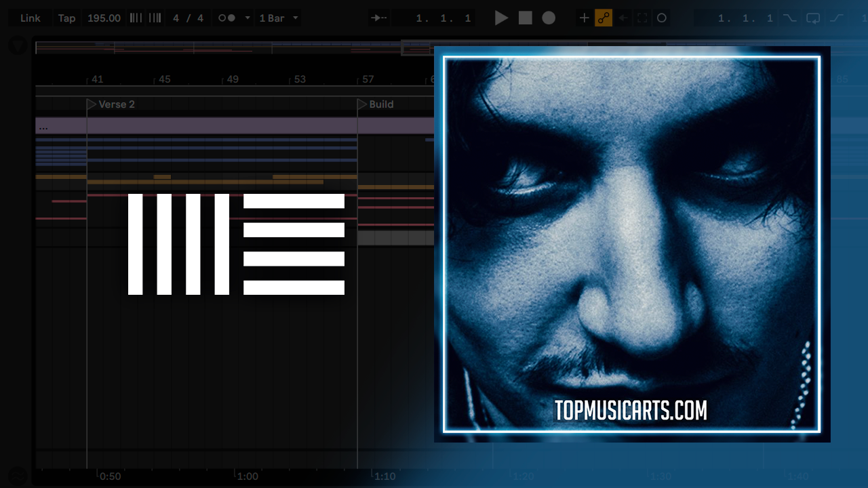
Task: Click the MIDI Arrangement Overdub plus icon
Action: [x=584, y=18]
